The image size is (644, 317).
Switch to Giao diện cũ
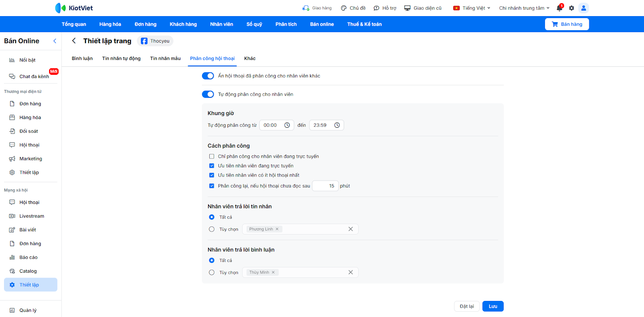[x=423, y=8]
